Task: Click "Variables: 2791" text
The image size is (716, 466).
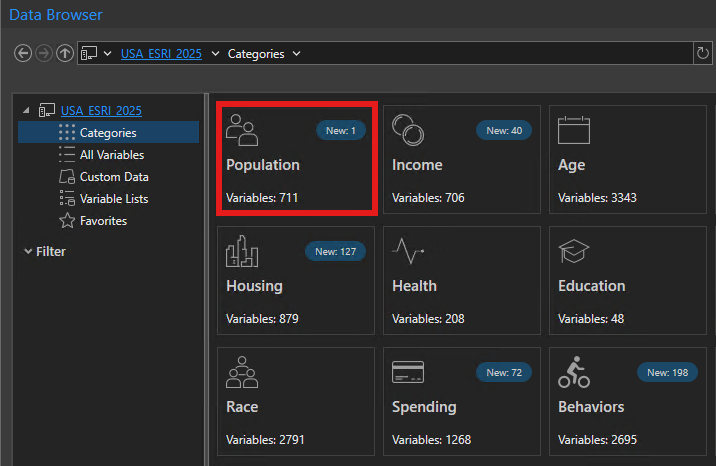Action: tap(265, 440)
